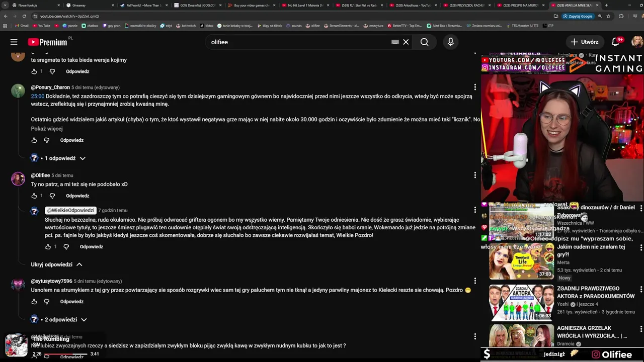
Task: Dislike @WielkieOdpowiedzi's reply
Action: coord(66,247)
